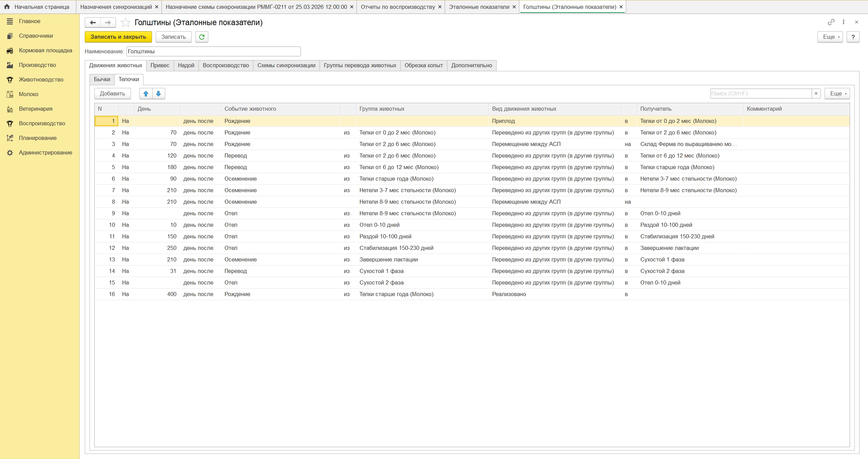Click the green refresh icon button
The image size is (868, 459).
pos(202,37)
